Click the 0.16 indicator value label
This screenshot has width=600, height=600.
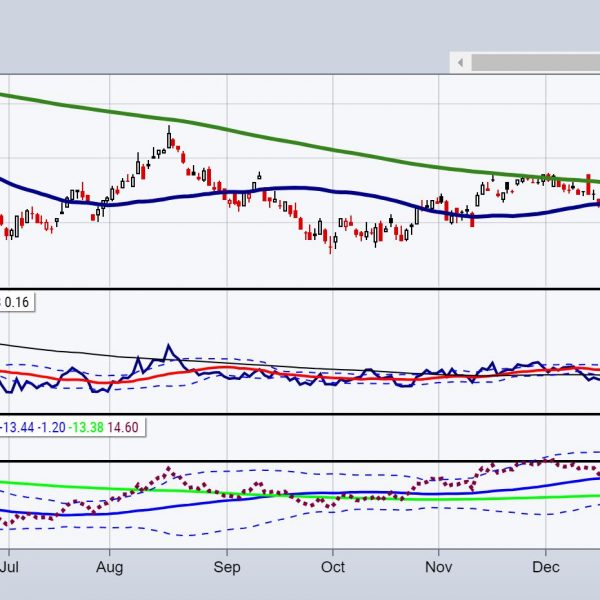[17, 302]
